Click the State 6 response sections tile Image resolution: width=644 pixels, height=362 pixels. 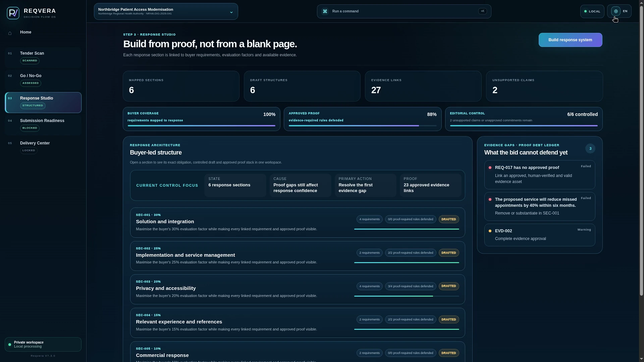coord(235,185)
